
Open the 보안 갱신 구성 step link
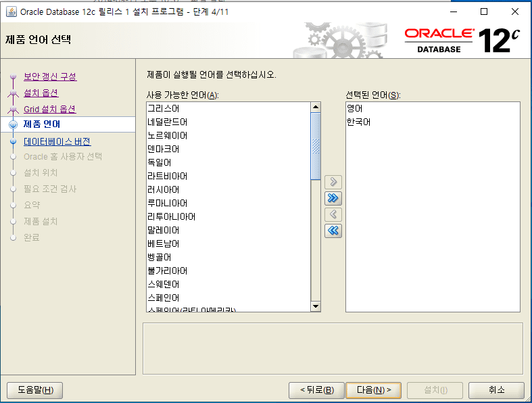click(50, 76)
